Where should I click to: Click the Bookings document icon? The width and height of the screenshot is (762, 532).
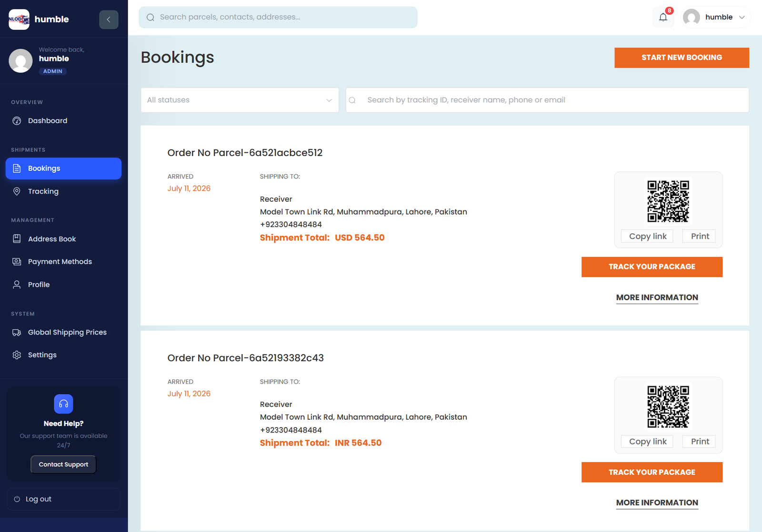17,168
